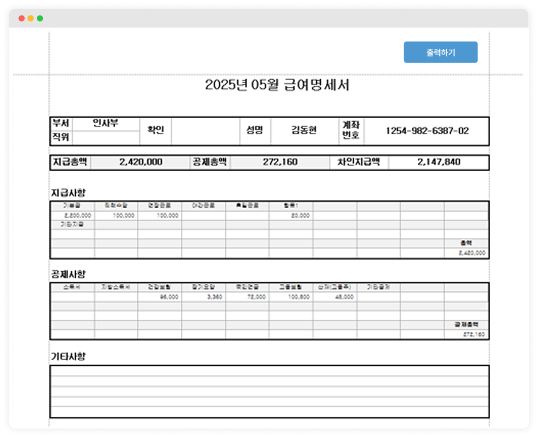Click the empty cell next to 직위
The height and width of the screenshot is (438, 538).
point(106,138)
